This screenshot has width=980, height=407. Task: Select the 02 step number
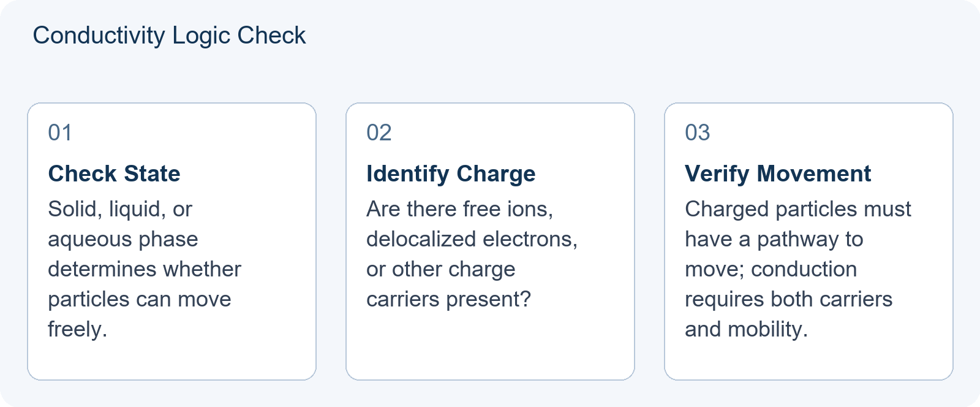click(379, 132)
